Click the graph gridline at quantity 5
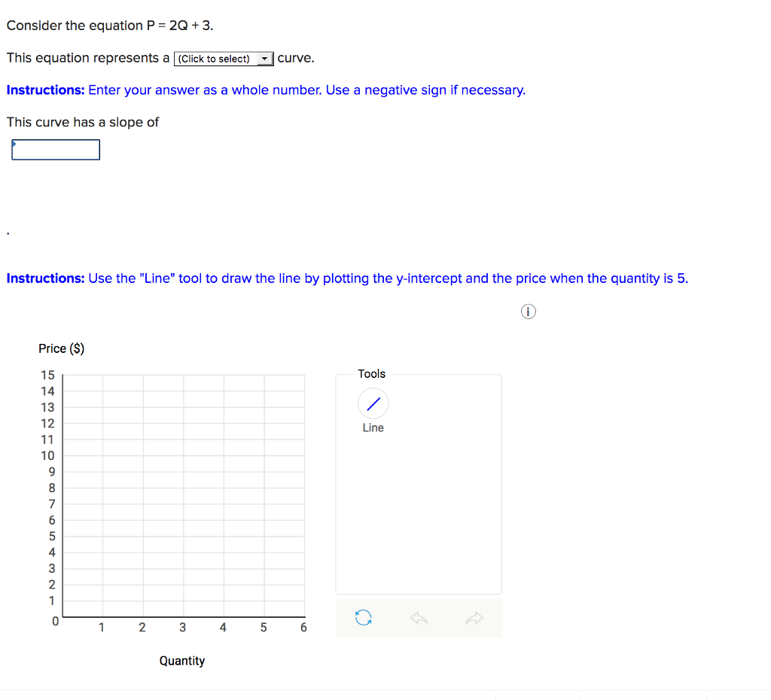Screen dimensions: 771x700 click(264, 497)
